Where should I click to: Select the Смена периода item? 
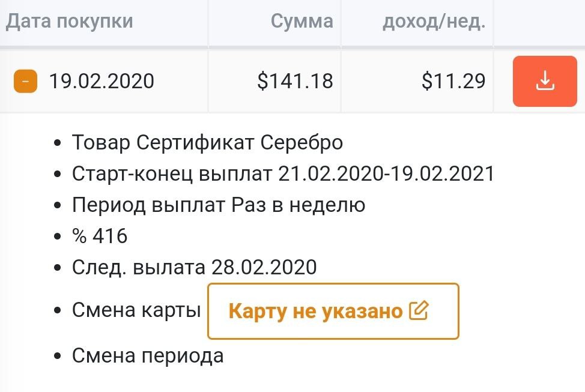148,355
